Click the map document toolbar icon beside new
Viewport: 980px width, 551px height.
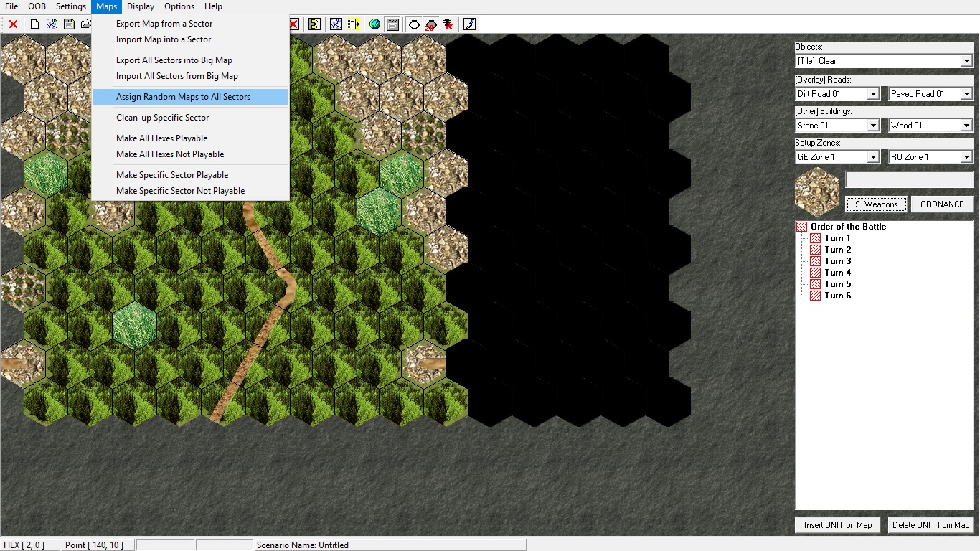point(52,24)
